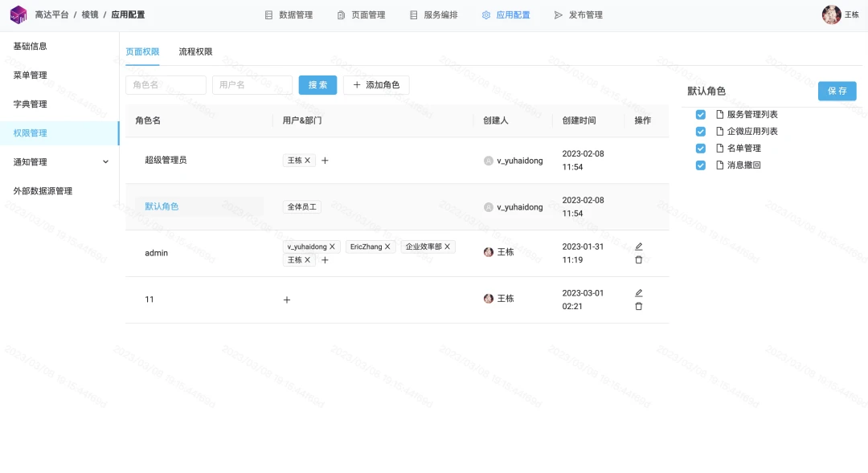This screenshot has height=473, width=868.
Task: Focus the 角色名 search input field
Action: click(166, 84)
